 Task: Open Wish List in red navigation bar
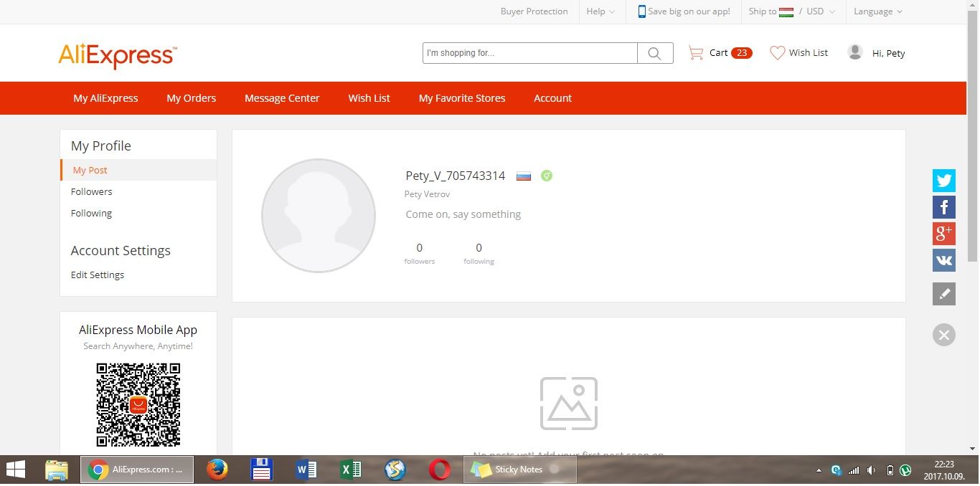click(369, 98)
